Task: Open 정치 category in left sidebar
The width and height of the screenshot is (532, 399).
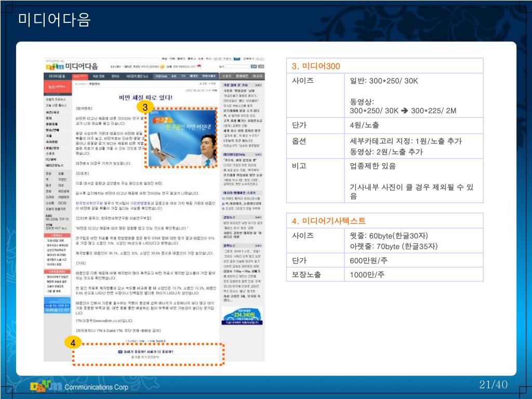Action: [x=49, y=118]
